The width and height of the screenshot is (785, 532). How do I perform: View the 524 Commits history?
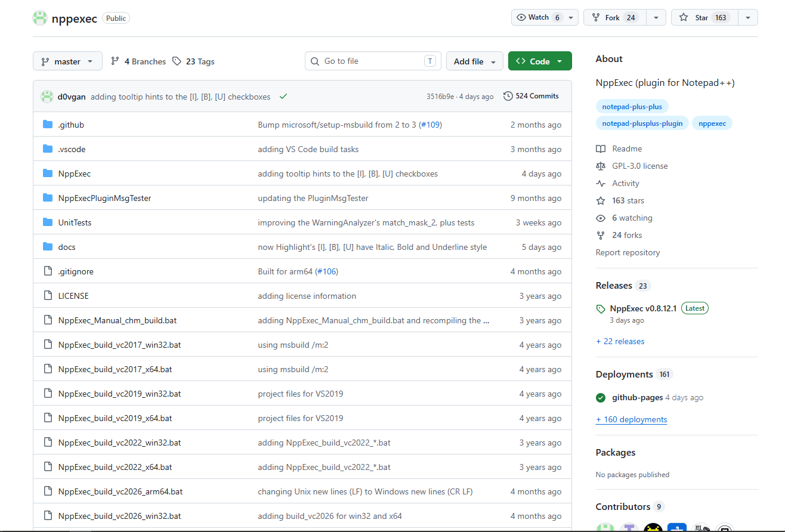pyautogui.click(x=531, y=96)
